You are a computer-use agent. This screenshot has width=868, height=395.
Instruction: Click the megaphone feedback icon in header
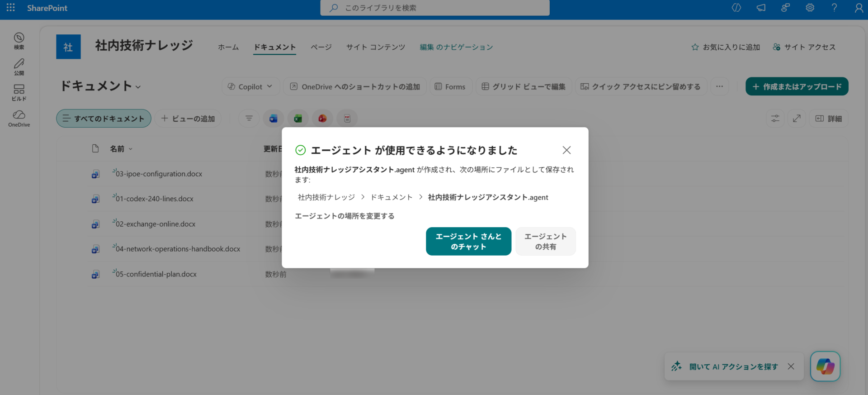[761, 8]
